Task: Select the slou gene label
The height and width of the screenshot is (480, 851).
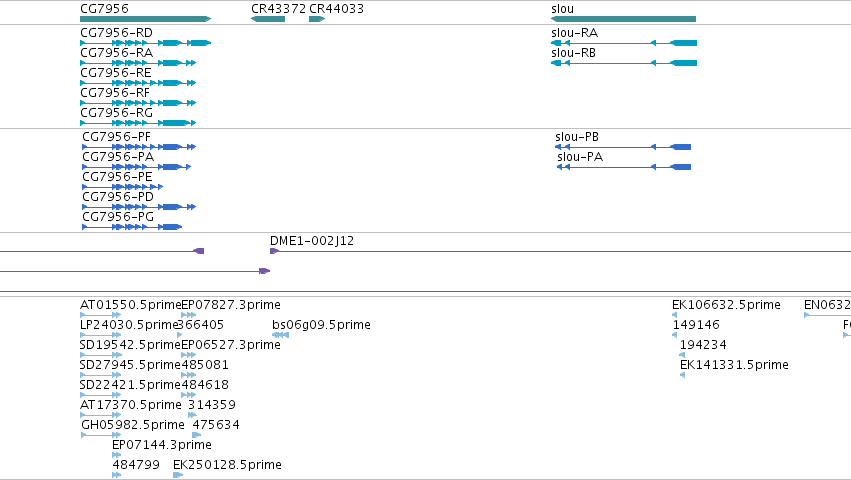Action: pos(562,9)
